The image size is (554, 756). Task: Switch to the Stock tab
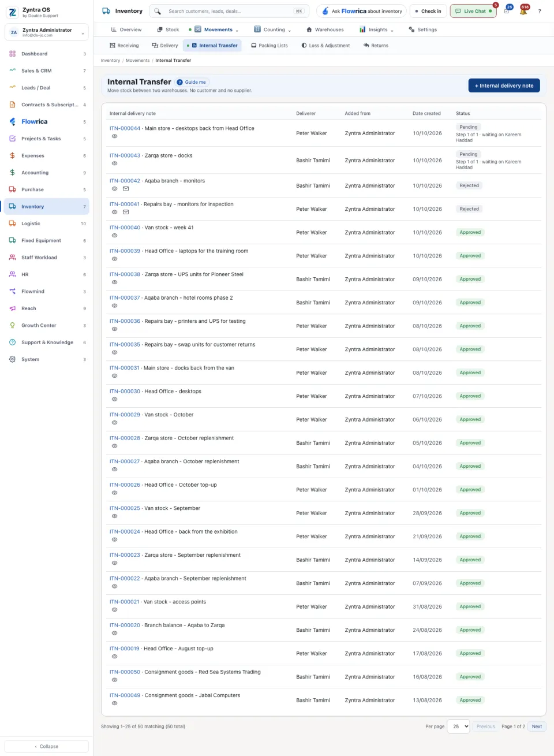(x=168, y=29)
